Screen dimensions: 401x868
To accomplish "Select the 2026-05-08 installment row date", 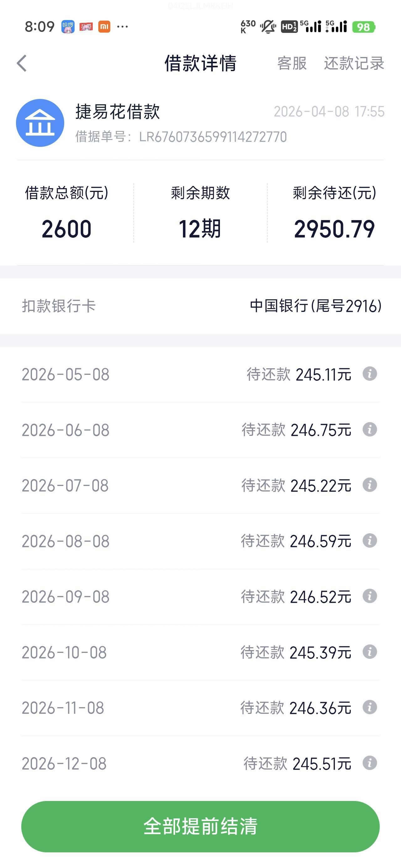I will pos(66,375).
